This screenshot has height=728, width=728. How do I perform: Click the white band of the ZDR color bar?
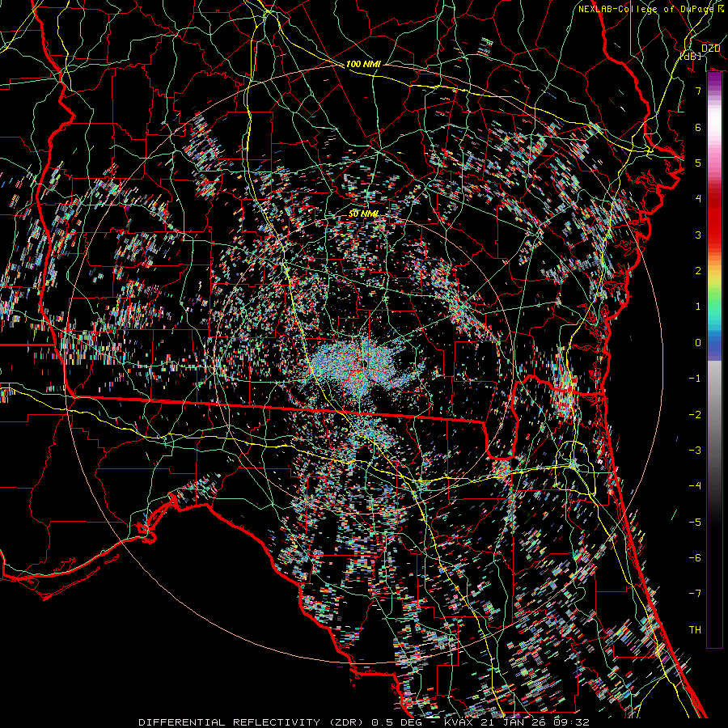(714, 123)
